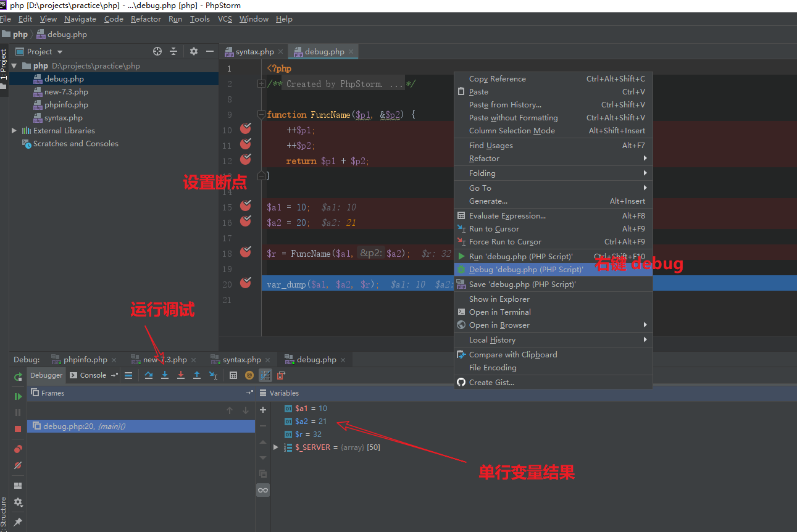Expand the $_SERVER array in Variables
The height and width of the screenshot is (532, 797).
(276, 447)
